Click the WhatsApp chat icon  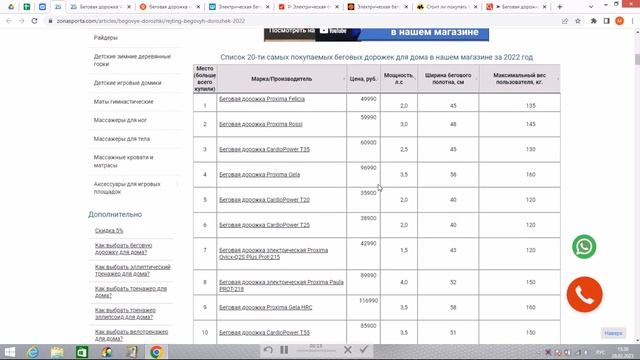pyautogui.click(x=584, y=247)
